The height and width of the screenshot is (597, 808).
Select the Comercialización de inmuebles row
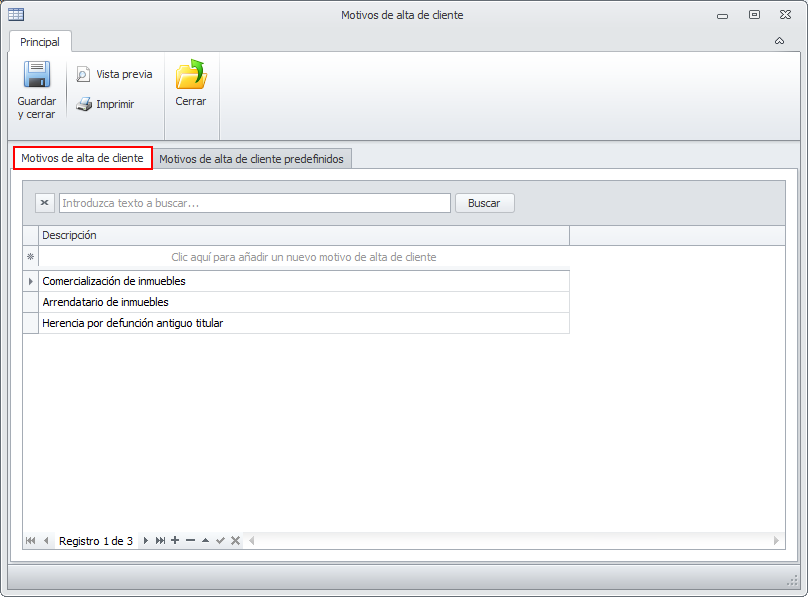click(304, 281)
